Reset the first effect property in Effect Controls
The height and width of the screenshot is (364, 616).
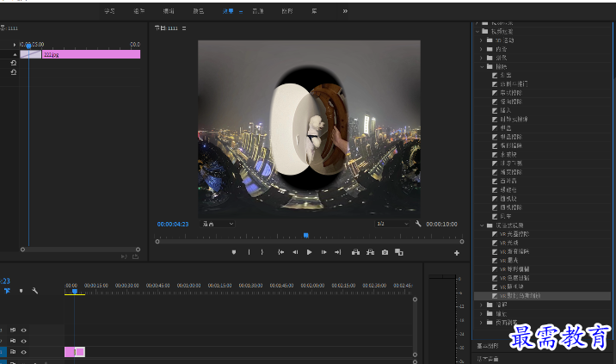tap(14, 63)
